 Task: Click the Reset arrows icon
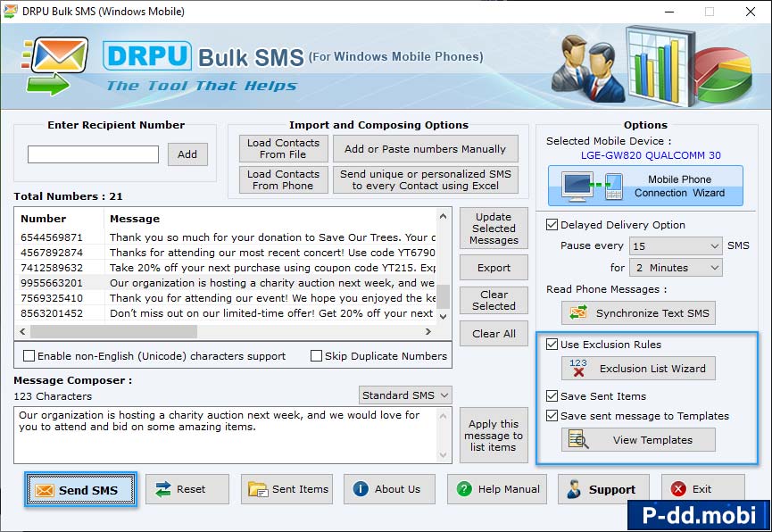162,489
